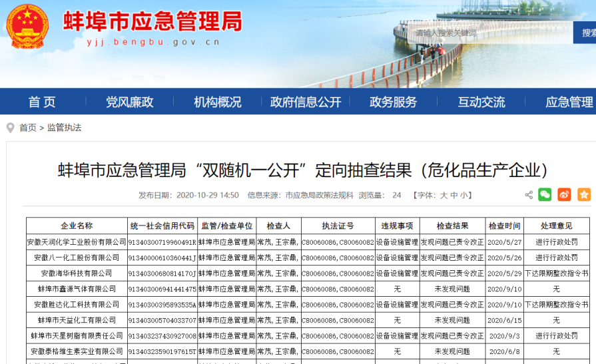The width and height of the screenshot is (596, 364).
Task: Click the yjj.bengbu.gov.cn site address text
Action: [x=153, y=42]
